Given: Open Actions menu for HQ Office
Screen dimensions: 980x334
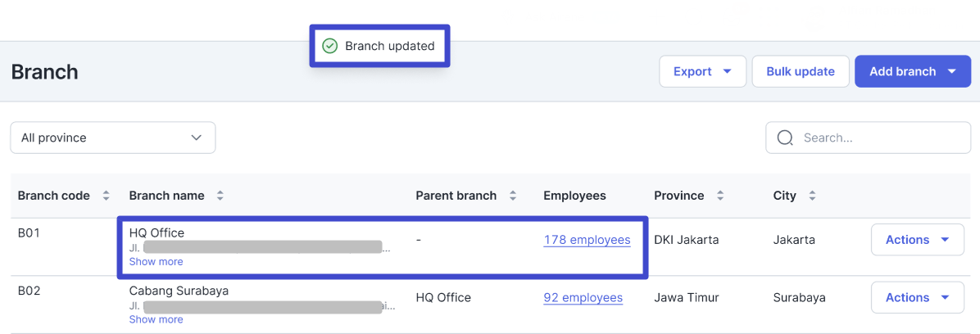Looking at the screenshot, I should click(917, 240).
